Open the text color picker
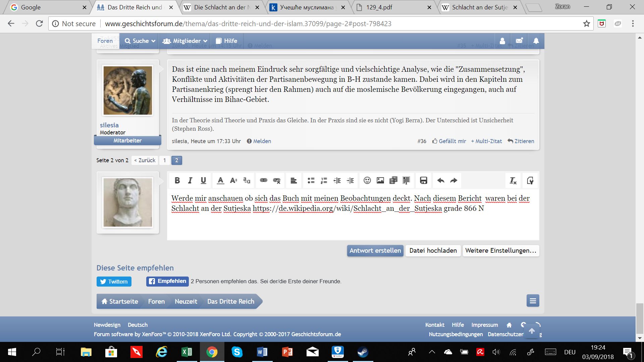 tap(220, 181)
